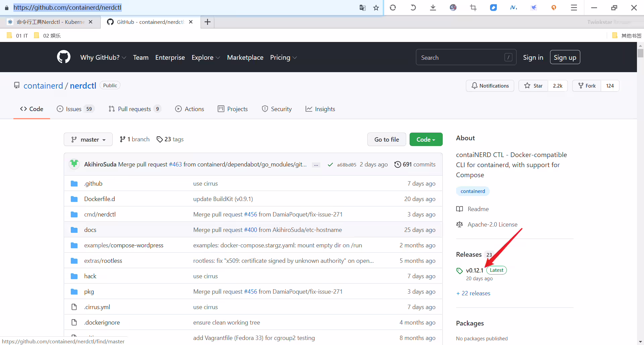
Task: View the 1 branch link
Action: [135, 139]
